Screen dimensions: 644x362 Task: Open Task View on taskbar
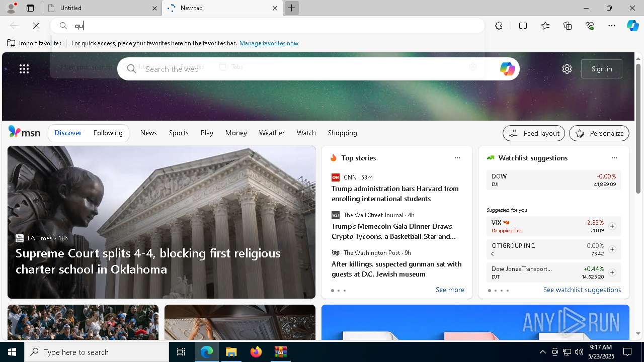click(181, 352)
